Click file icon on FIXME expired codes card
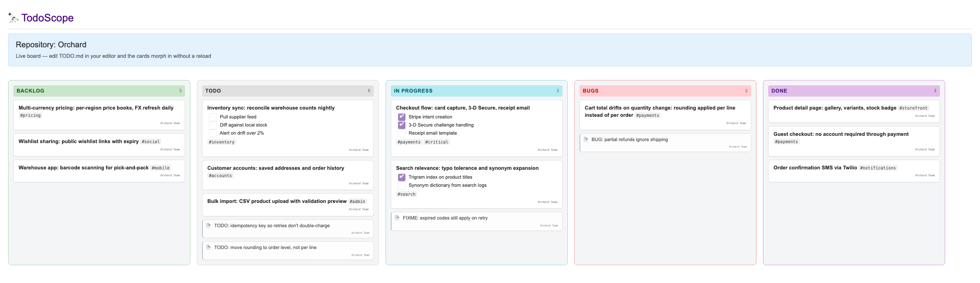Image resolution: width=980 pixels, height=283 pixels. (x=397, y=218)
